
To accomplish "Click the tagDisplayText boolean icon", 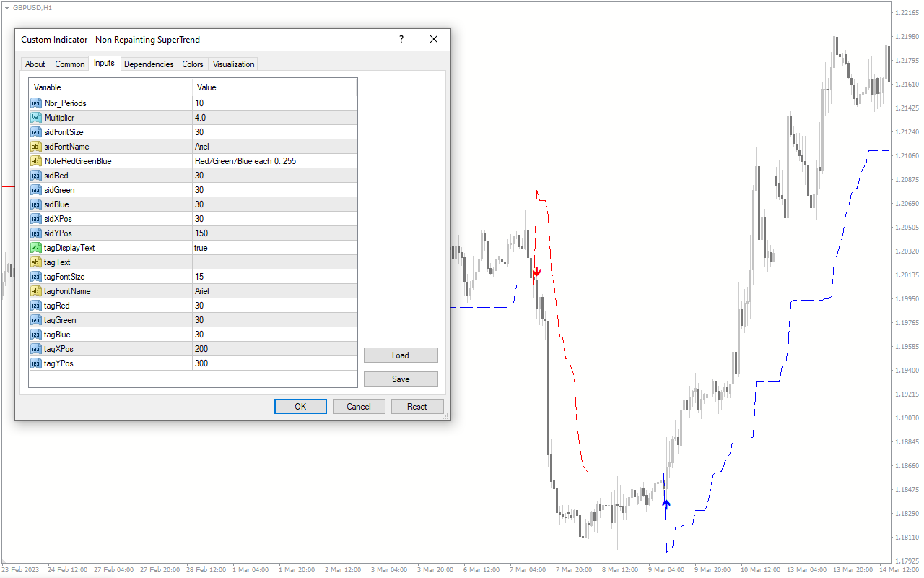I will (x=35, y=248).
